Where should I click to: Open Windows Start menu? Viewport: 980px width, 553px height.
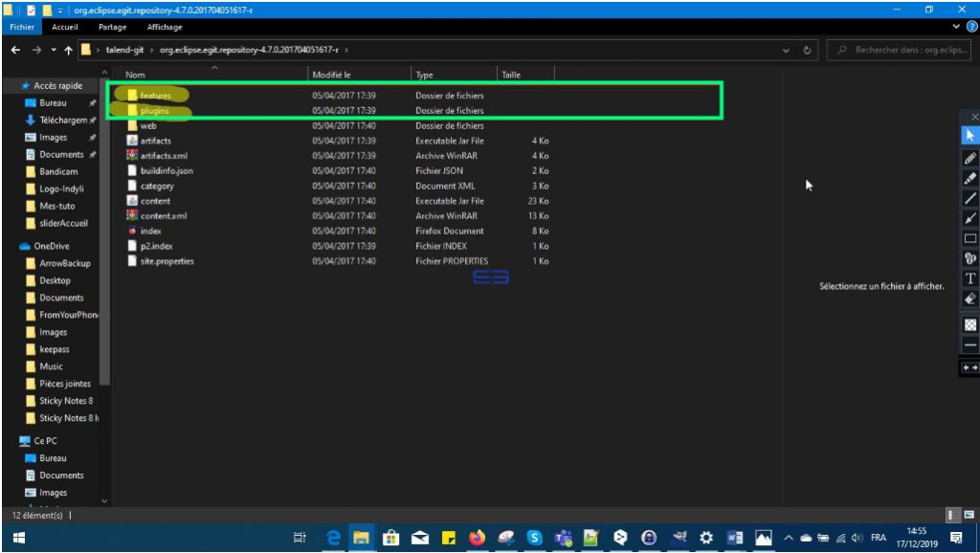click(19, 538)
